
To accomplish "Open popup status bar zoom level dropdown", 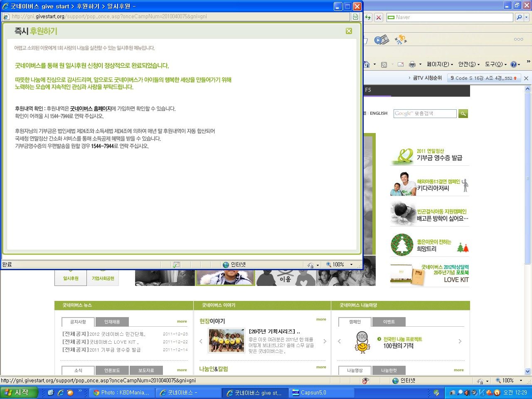I will [x=351, y=264].
